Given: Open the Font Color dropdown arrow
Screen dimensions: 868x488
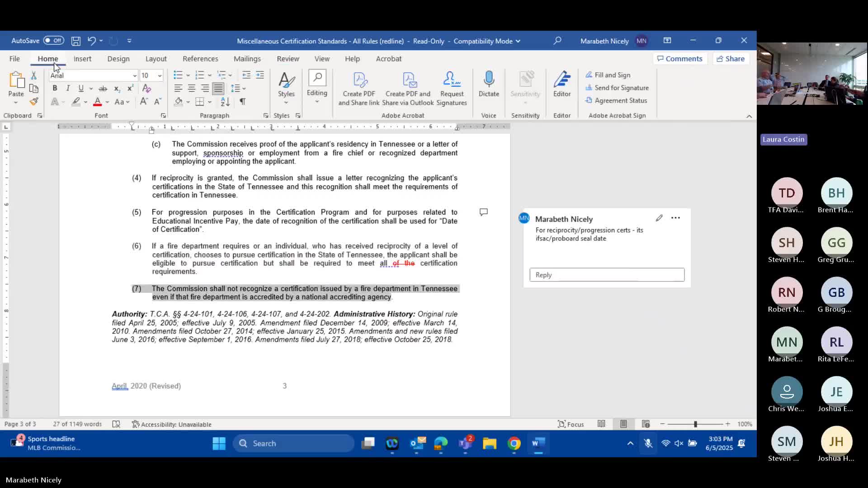Looking at the screenshot, I should (107, 102).
